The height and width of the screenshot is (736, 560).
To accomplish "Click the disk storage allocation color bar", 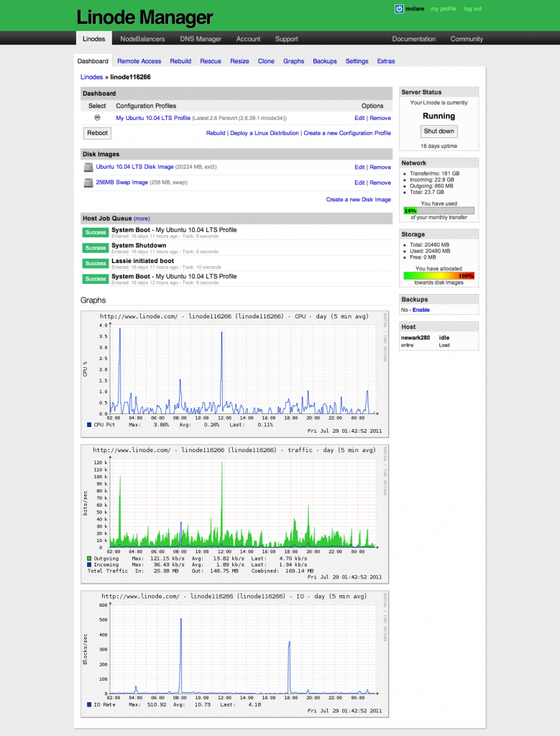I will click(439, 275).
